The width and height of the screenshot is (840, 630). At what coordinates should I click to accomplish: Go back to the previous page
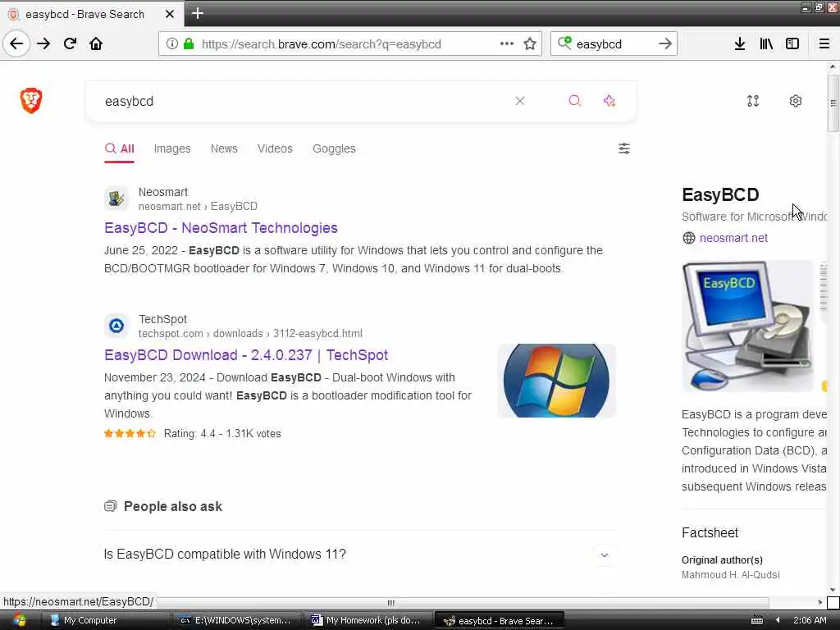click(16, 44)
